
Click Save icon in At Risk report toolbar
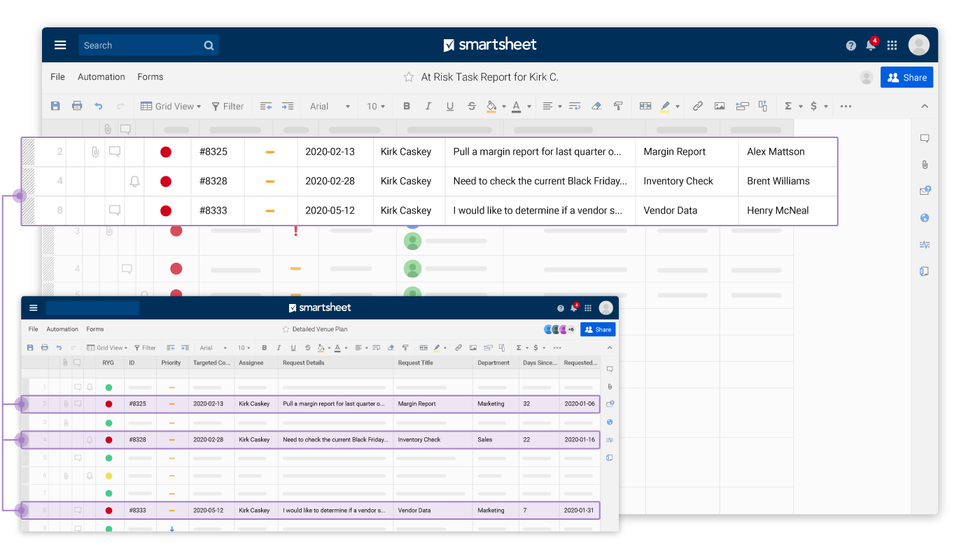pyautogui.click(x=55, y=106)
